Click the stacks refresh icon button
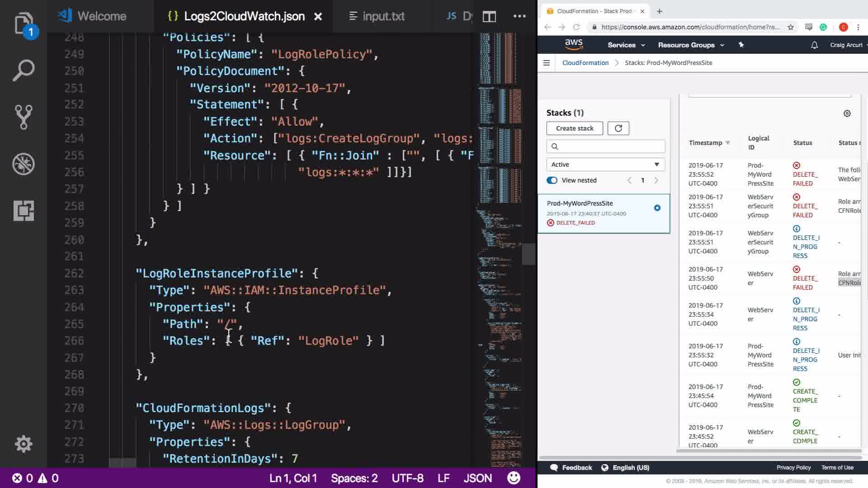868x488 pixels. [x=618, y=128]
